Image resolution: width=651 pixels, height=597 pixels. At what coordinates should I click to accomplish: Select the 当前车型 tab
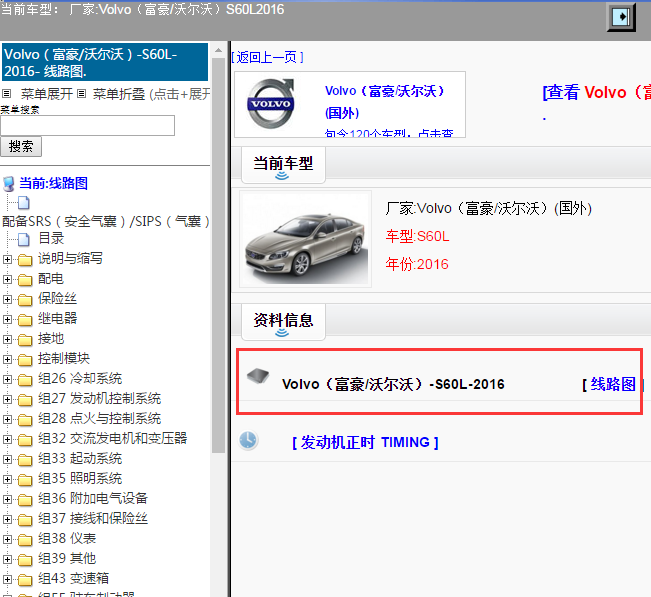283,165
